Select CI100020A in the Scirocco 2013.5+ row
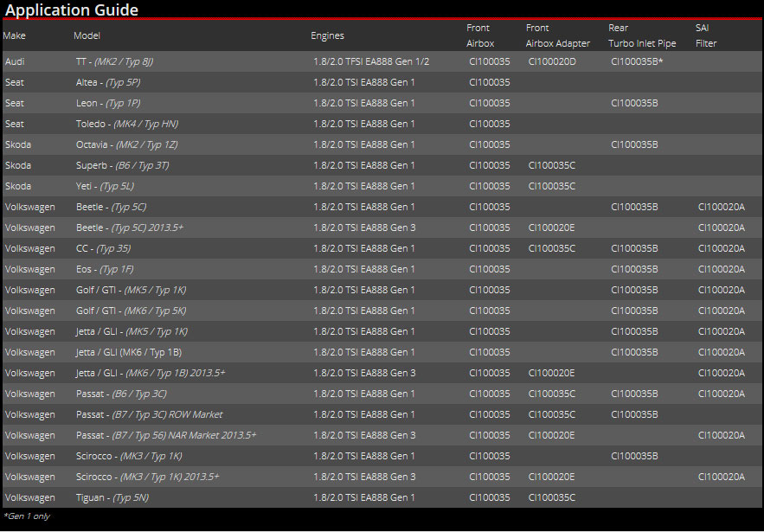The height and width of the screenshot is (532, 764). (721, 477)
